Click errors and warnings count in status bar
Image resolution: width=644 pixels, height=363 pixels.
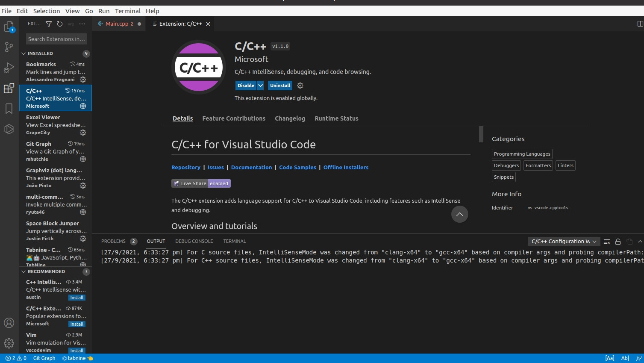click(x=16, y=358)
